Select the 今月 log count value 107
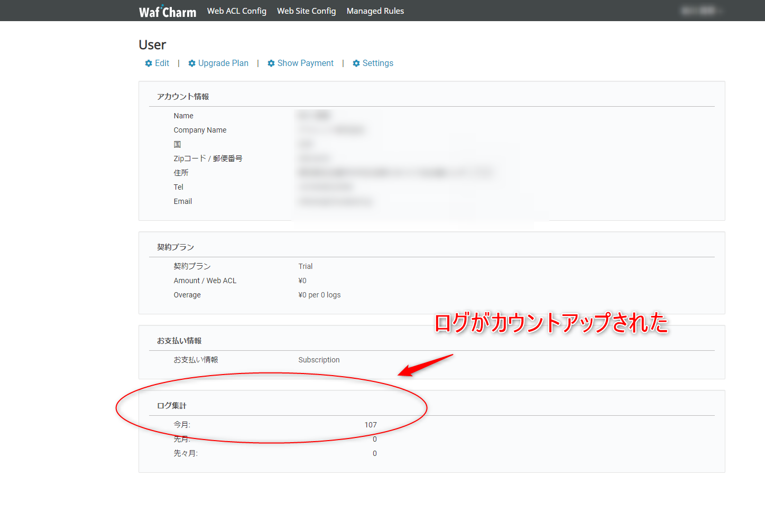The width and height of the screenshot is (765, 532). pos(371,424)
